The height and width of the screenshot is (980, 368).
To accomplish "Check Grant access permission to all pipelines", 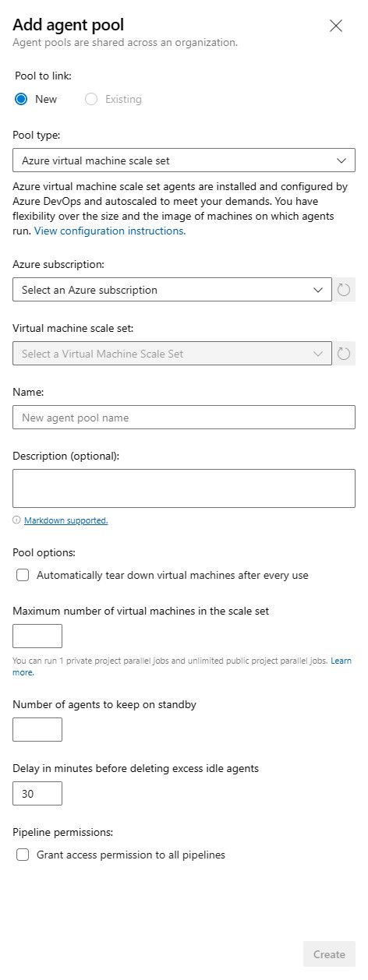I will [23, 855].
